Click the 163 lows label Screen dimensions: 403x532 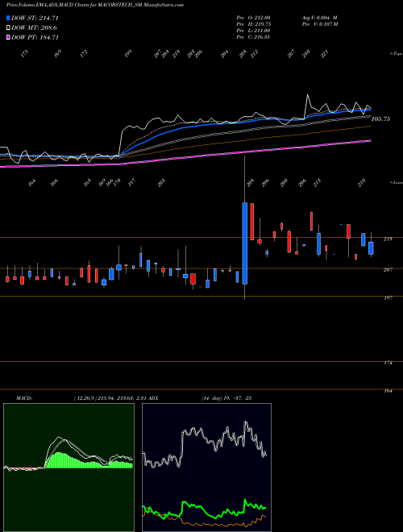click(x=87, y=182)
